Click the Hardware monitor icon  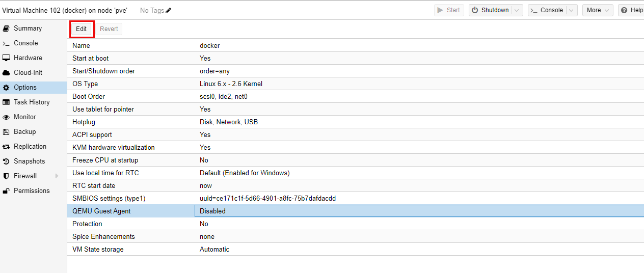[x=6, y=58]
